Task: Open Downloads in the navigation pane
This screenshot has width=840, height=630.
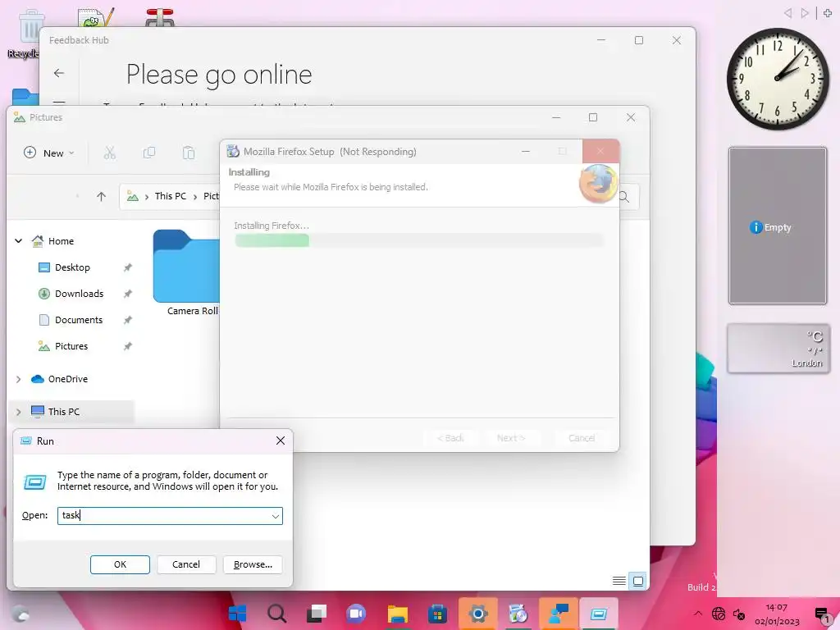Action: (x=79, y=294)
